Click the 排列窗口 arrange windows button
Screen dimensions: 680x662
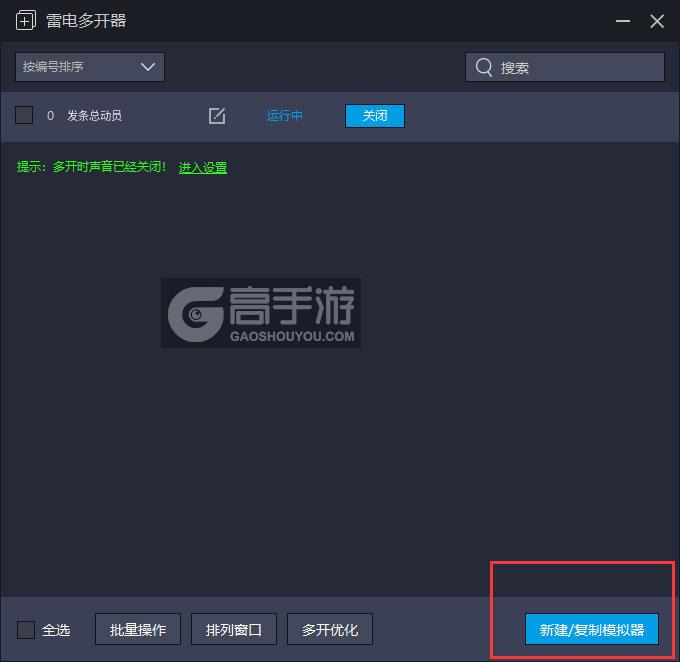click(x=234, y=629)
